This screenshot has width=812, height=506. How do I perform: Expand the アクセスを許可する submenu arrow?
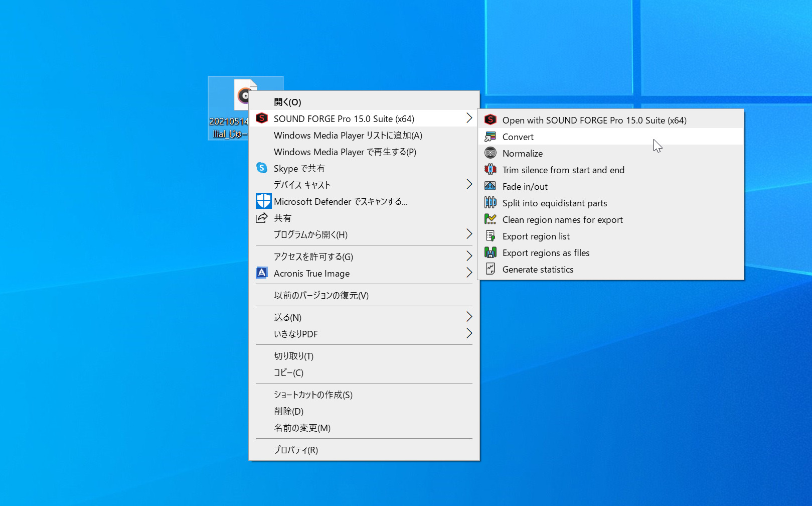(469, 256)
